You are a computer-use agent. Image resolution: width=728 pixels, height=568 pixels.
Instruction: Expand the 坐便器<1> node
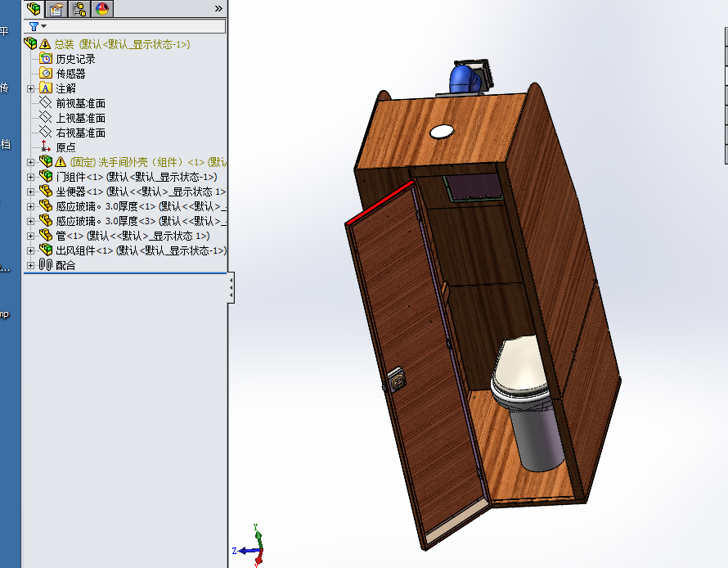tap(30, 192)
